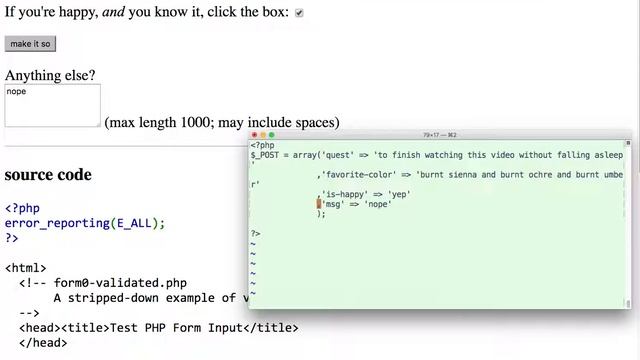Viewport: 640px width, 360px height.
Task: Focus the "Anything else?" textarea containing nope
Action: pos(53,105)
